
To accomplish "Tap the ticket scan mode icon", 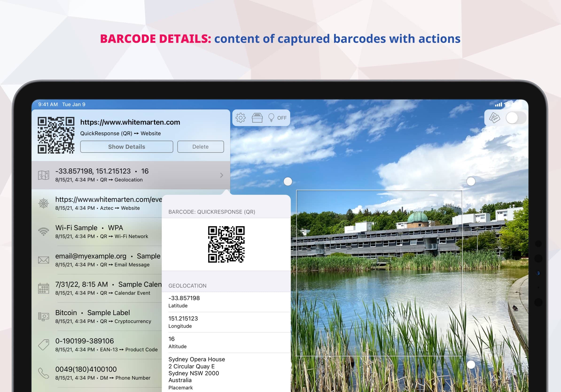I will pyautogui.click(x=494, y=118).
